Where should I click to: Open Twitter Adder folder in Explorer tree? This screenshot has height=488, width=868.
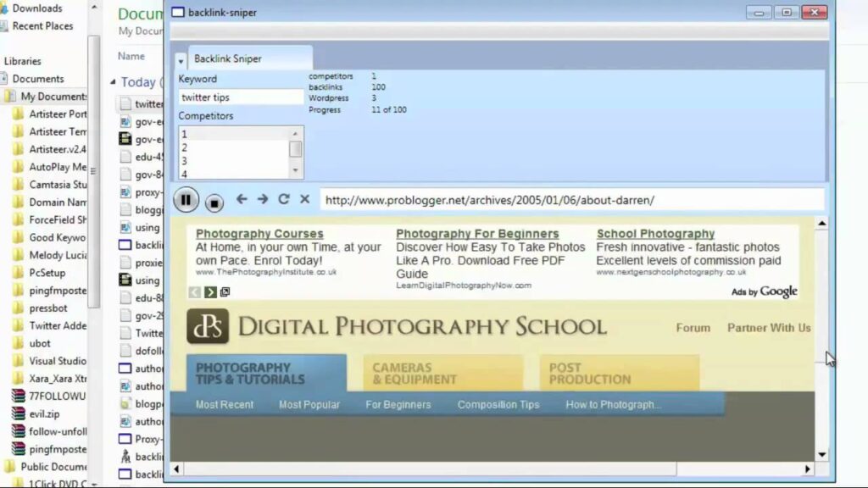[58, 326]
